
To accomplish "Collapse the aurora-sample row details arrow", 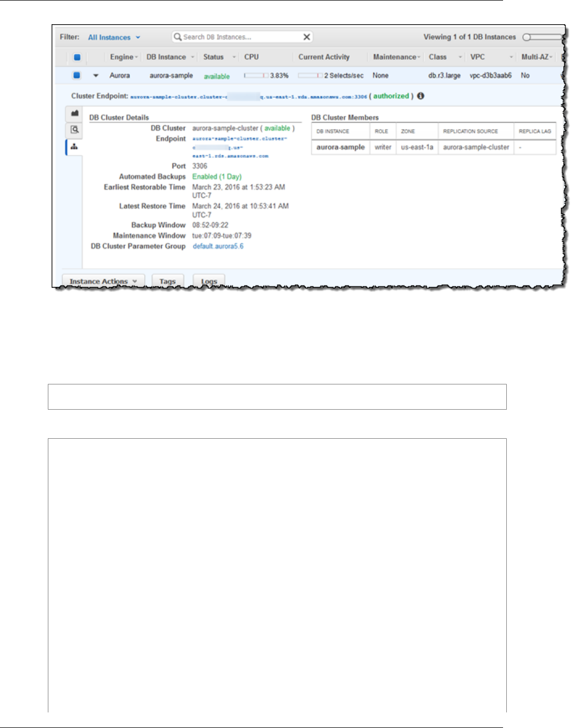I will (x=96, y=76).
